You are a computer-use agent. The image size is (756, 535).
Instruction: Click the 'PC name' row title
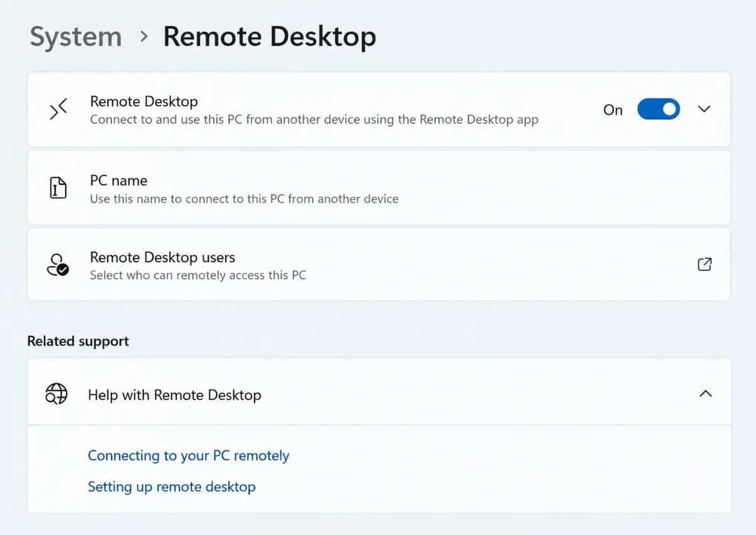[118, 180]
